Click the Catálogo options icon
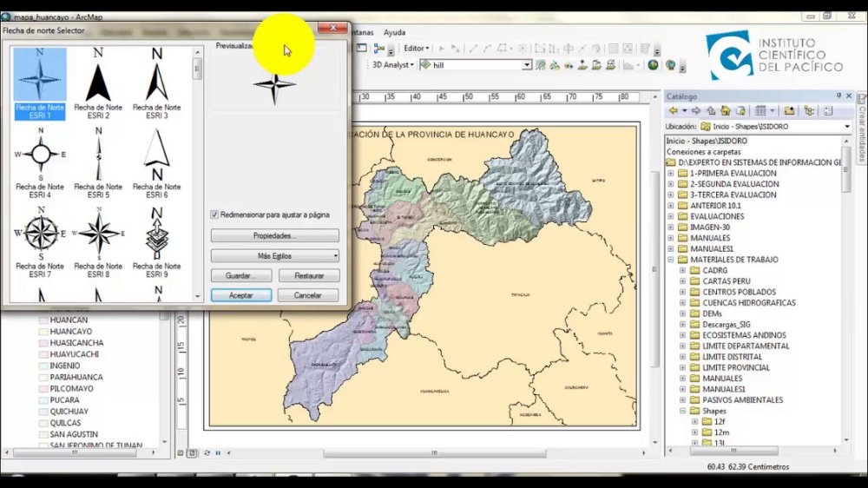 tap(828, 111)
